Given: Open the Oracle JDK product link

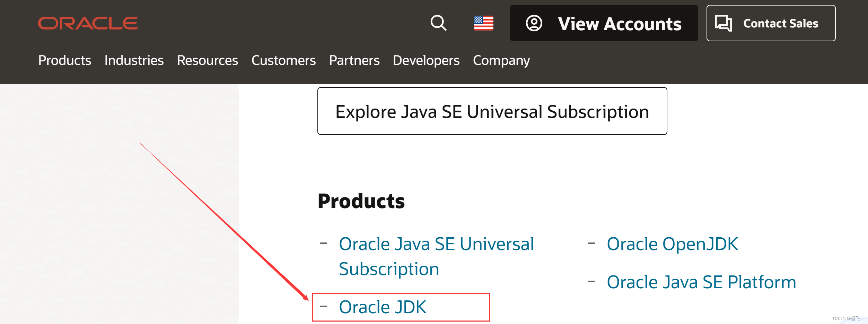Looking at the screenshot, I should (x=383, y=307).
